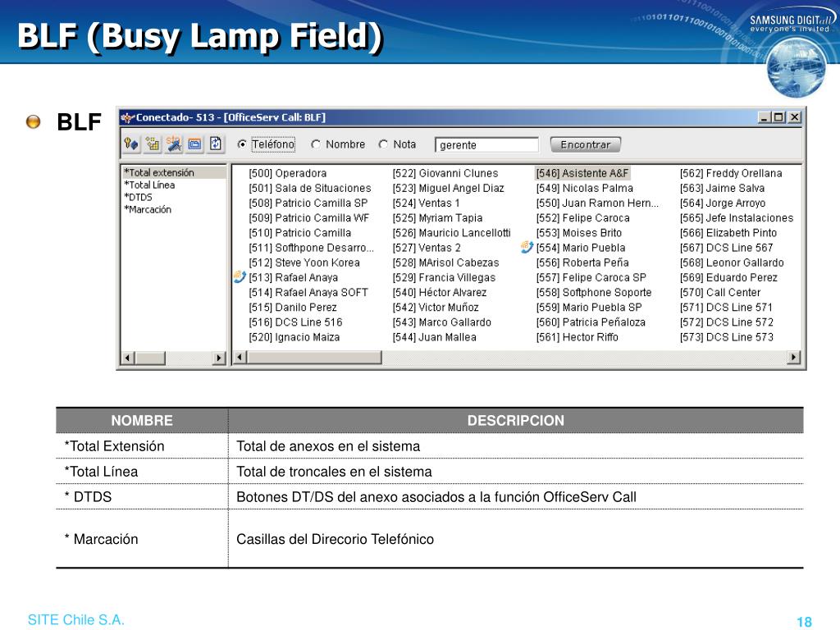
Task: Click left arrow of extension list scrollbar
Action: [240, 358]
